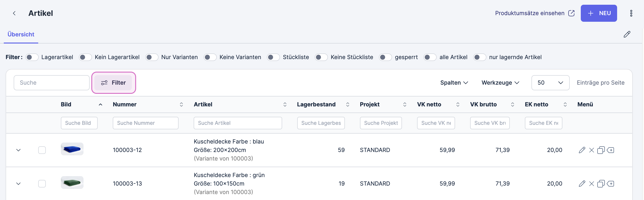
Task: Open the Spalten dropdown
Action: point(454,83)
